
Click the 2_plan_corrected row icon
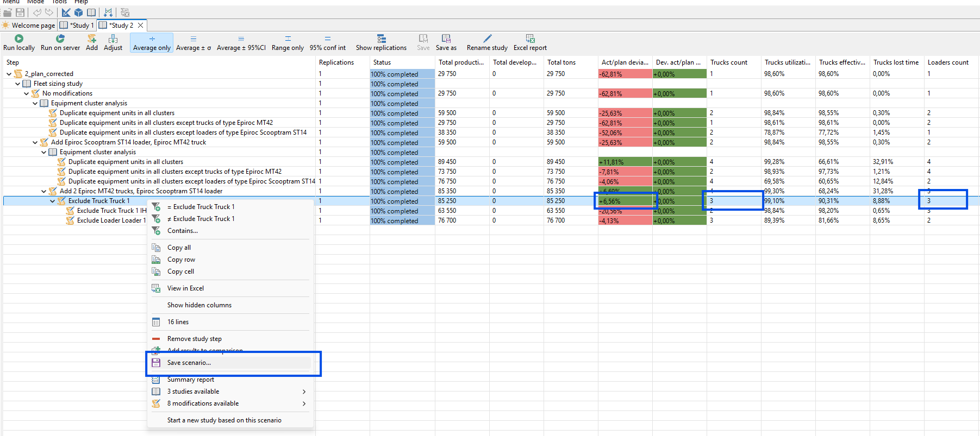pyautogui.click(x=18, y=74)
